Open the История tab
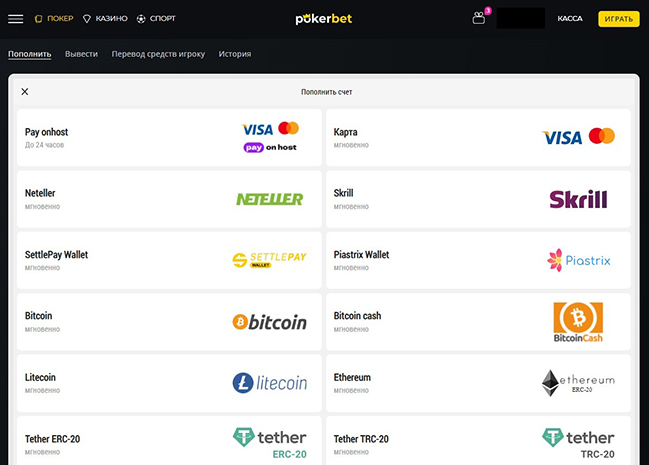This screenshot has height=465, width=649. [x=234, y=54]
